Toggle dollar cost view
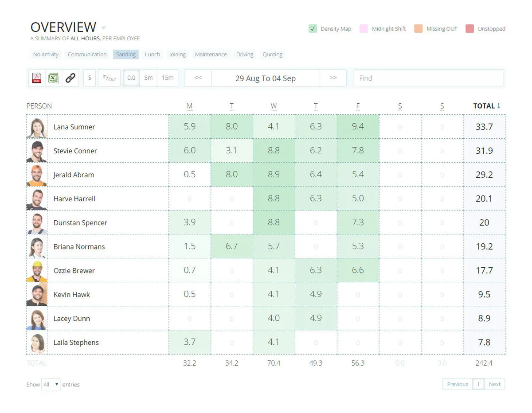Image resolution: width=532 pixels, height=413 pixels. [x=90, y=78]
